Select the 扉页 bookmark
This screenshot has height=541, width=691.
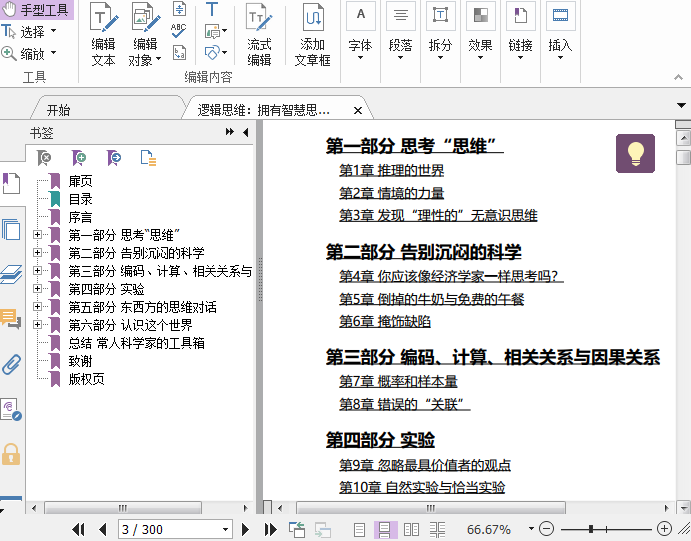click(80, 181)
